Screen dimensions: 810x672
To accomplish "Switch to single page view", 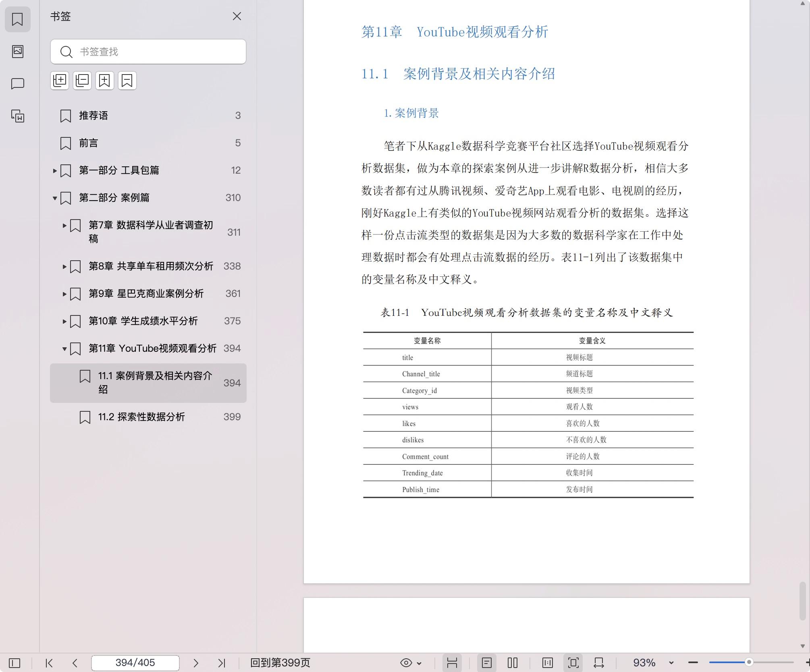I will (487, 663).
